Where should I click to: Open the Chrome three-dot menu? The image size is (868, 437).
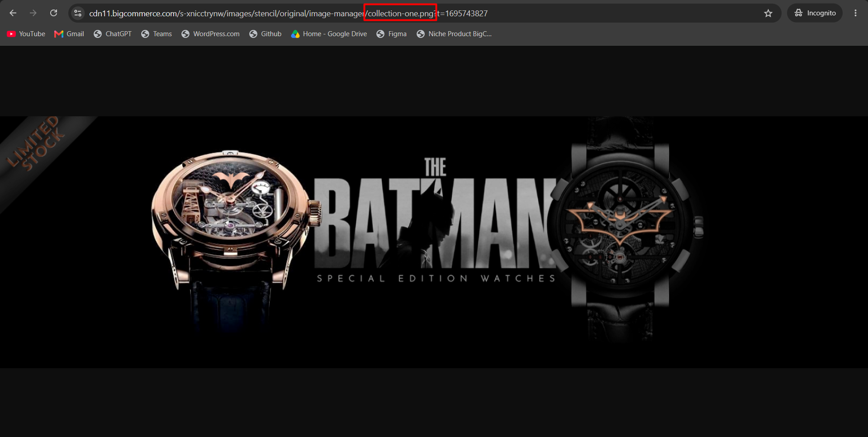pyautogui.click(x=855, y=13)
